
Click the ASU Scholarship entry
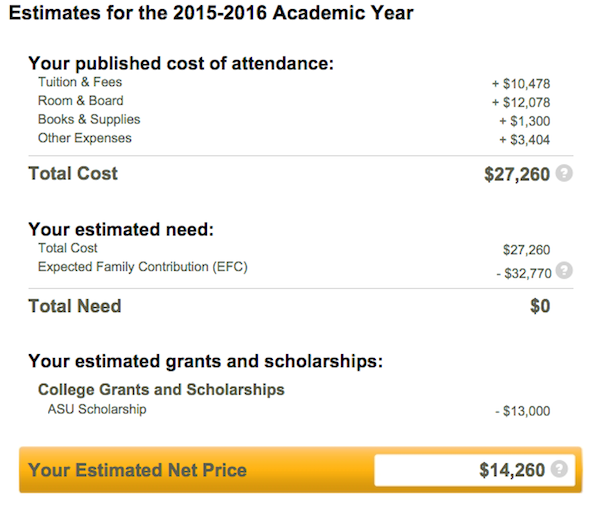pyautogui.click(x=97, y=409)
